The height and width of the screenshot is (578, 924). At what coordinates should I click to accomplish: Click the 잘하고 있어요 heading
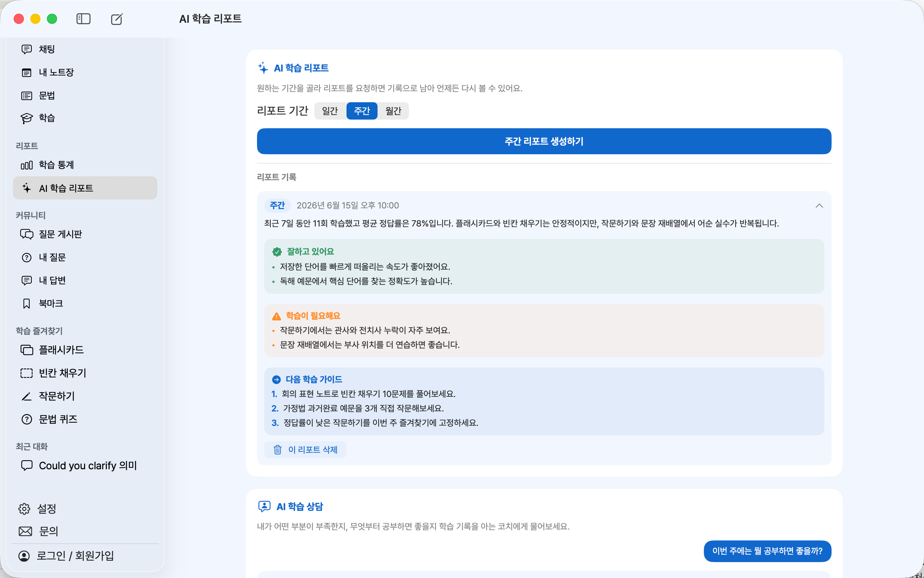tap(310, 251)
